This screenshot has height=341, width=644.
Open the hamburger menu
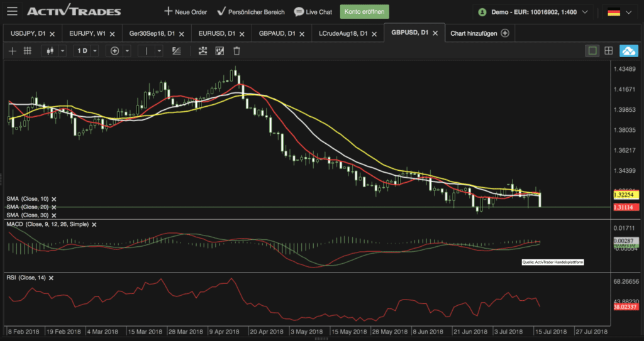pyautogui.click(x=12, y=11)
